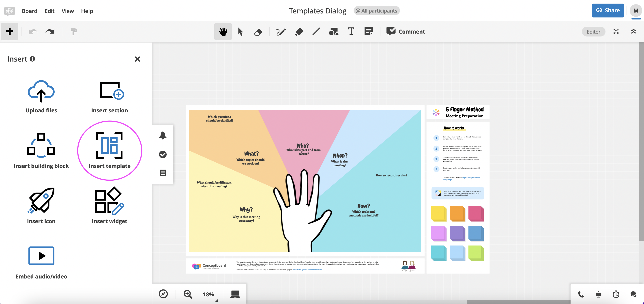Open the View menu

coord(67,11)
